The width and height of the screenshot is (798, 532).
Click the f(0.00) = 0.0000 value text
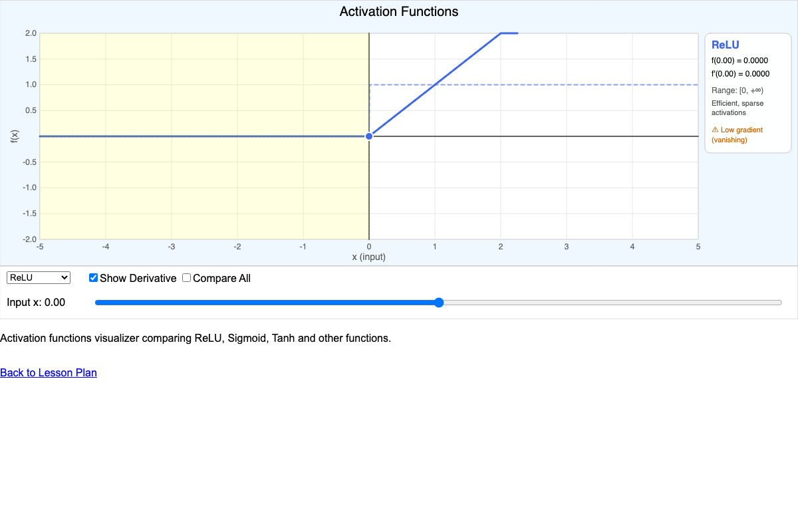pyautogui.click(x=739, y=60)
